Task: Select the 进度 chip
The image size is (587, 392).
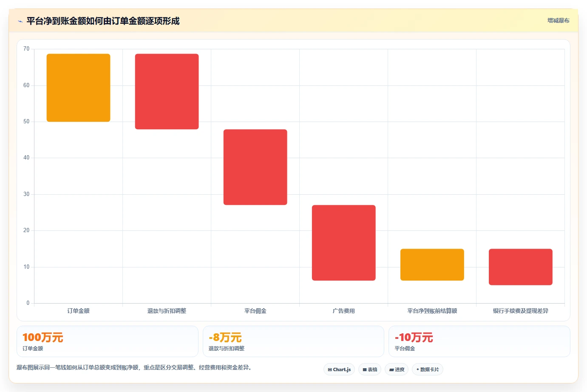Action: tap(397, 369)
